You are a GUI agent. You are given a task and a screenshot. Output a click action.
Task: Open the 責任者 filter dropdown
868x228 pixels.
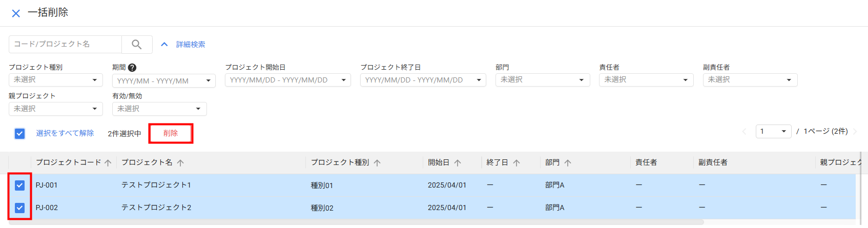[x=646, y=80]
